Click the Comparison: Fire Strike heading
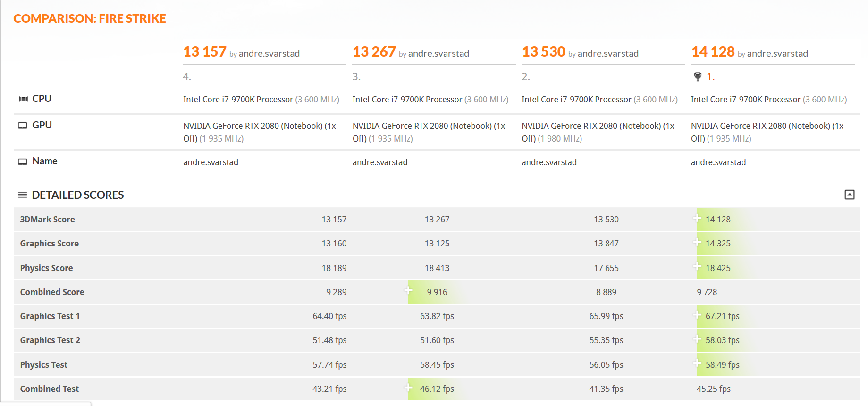 click(x=90, y=18)
